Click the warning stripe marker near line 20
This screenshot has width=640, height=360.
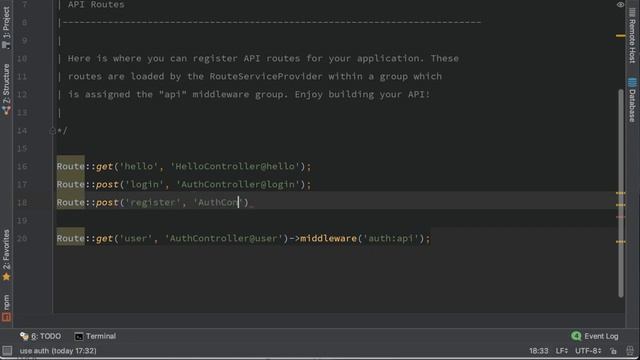[620, 242]
